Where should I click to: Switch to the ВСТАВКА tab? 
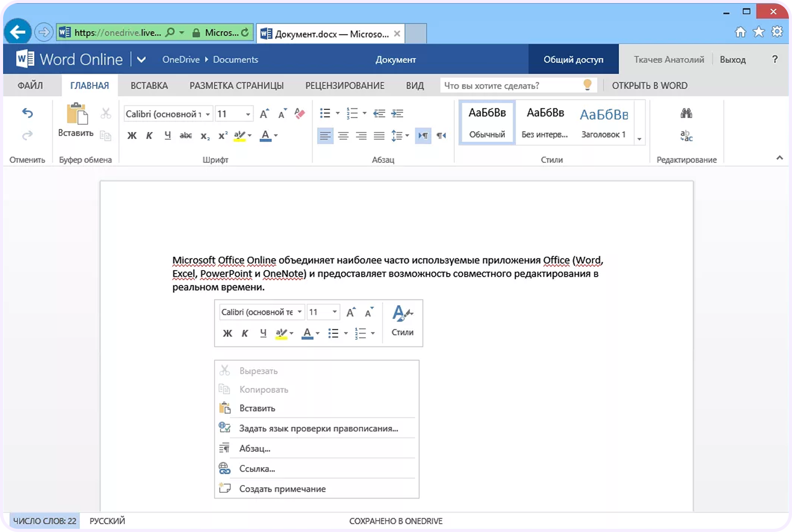pyautogui.click(x=149, y=86)
